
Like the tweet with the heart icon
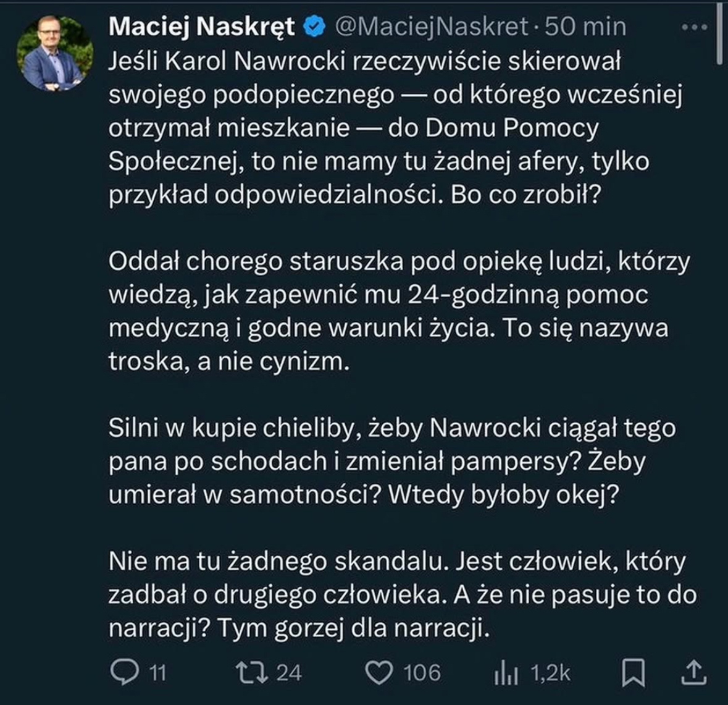coord(379,672)
